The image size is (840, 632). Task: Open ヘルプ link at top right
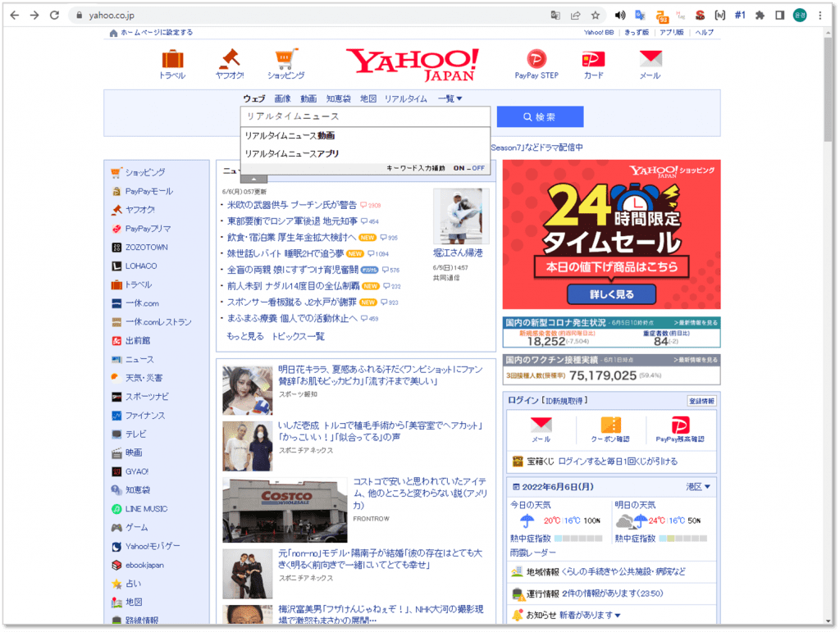704,32
